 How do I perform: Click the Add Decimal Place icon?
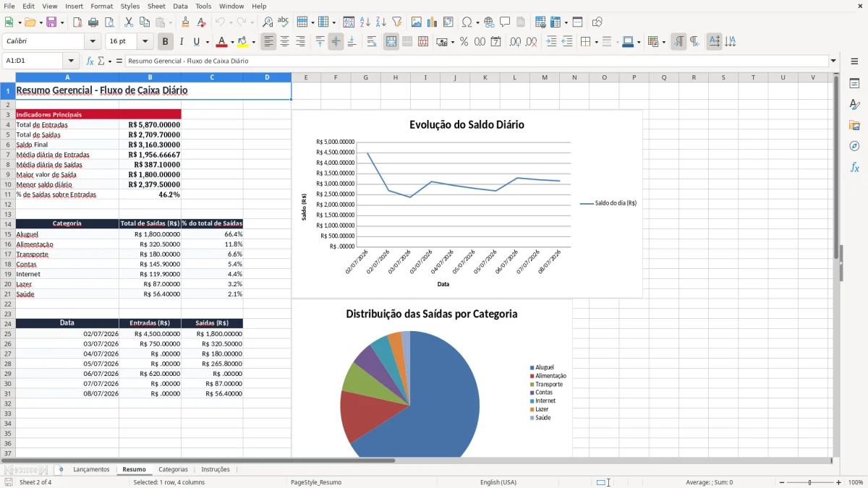pyautogui.click(x=516, y=42)
